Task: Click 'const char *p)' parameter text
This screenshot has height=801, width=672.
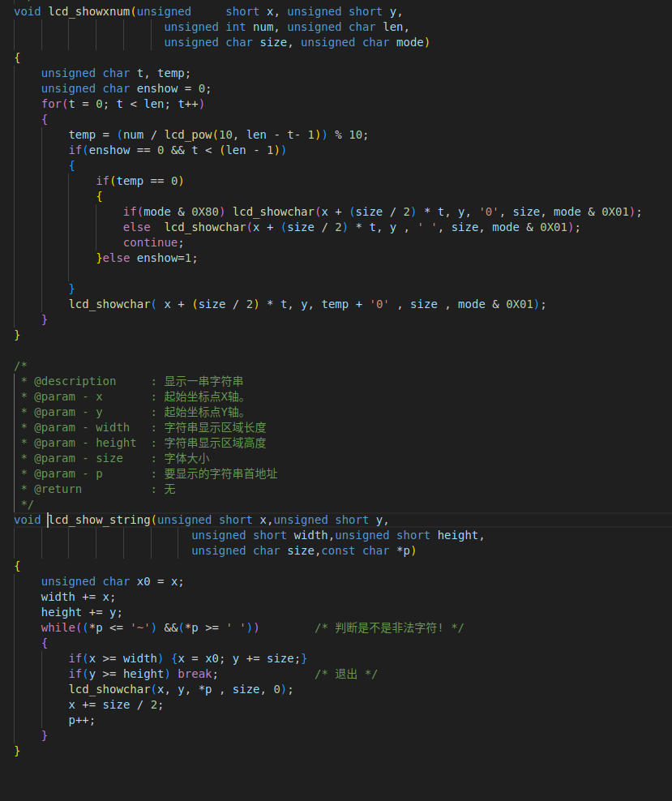Action: tap(369, 550)
